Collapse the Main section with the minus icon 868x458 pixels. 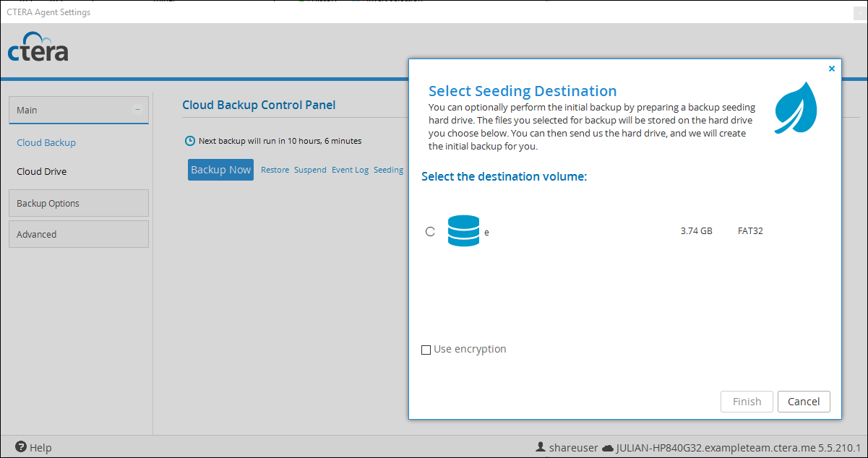click(x=137, y=110)
